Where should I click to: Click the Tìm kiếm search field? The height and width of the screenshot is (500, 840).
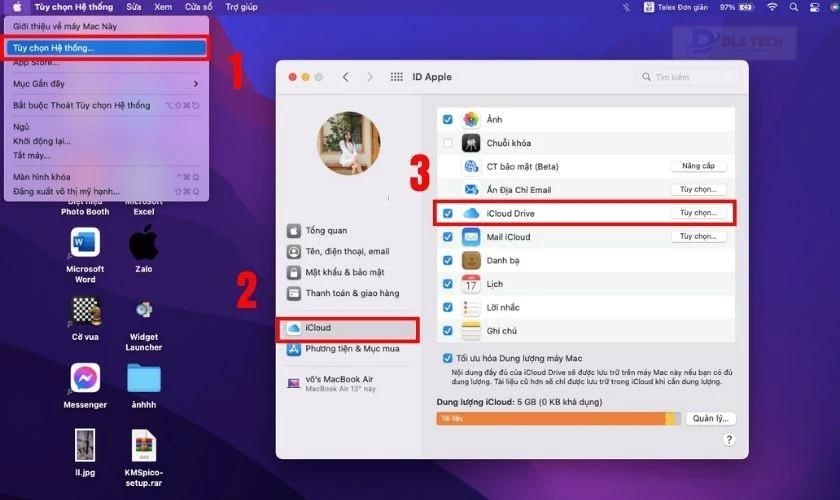pyautogui.click(x=688, y=77)
